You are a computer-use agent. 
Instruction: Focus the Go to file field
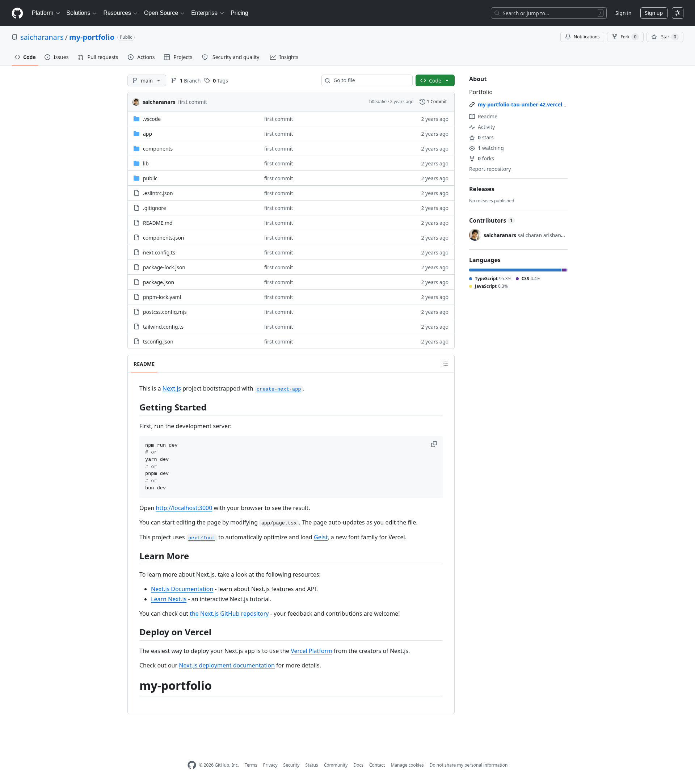point(367,81)
